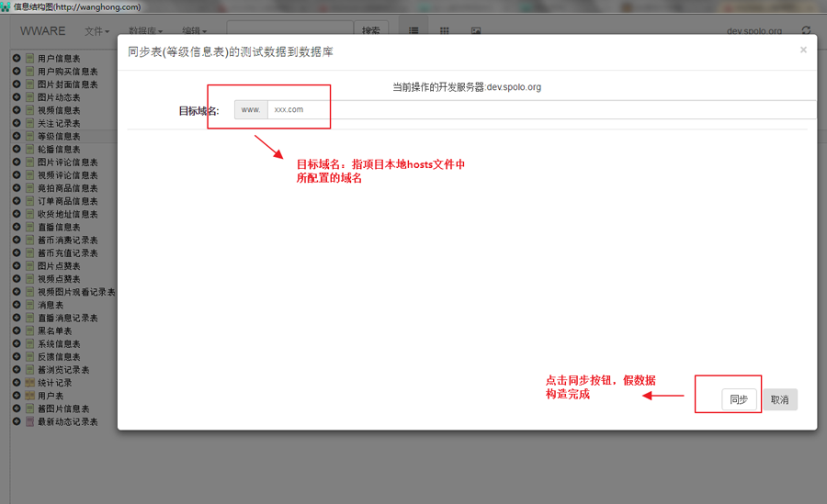
Task: Select 收货地址信息表 text in tree
Action: pyautogui.click(x=67, y=214)
